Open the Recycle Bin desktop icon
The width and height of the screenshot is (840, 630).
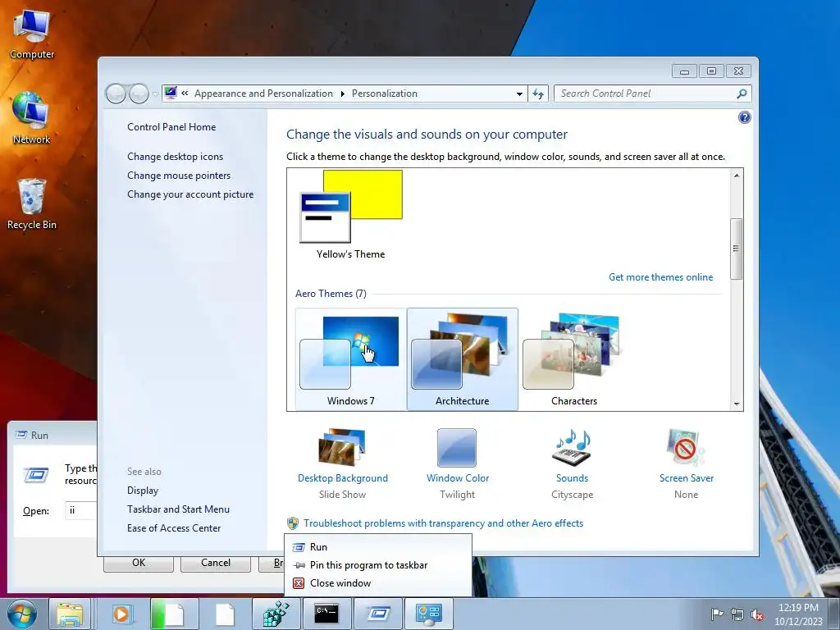[x=32, y=204]
